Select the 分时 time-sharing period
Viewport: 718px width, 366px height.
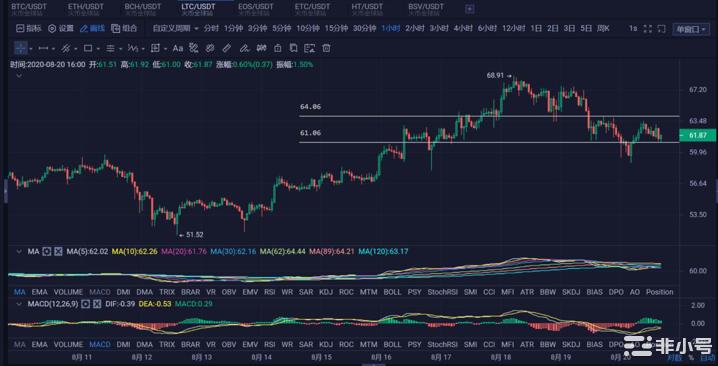[211, 28]
